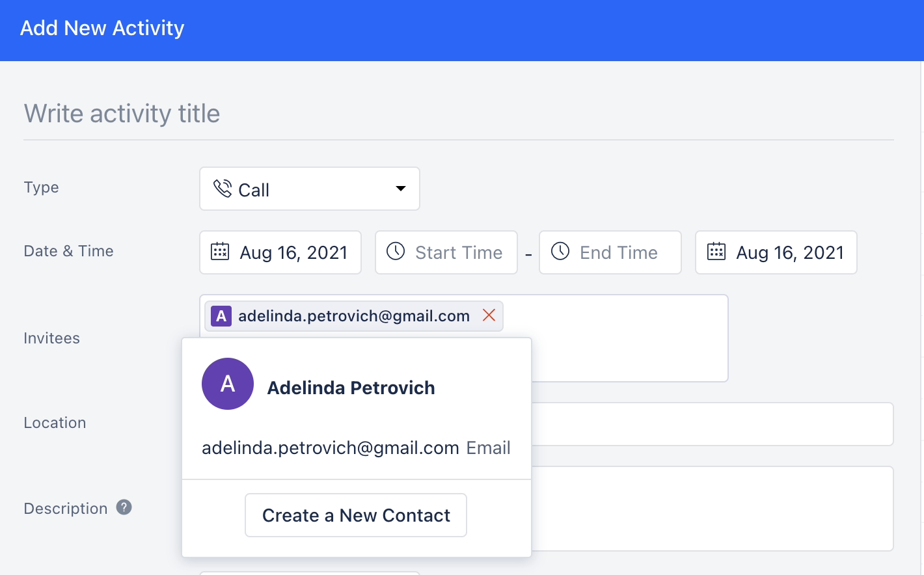Screen dimensions: 924x575
Task: Open the end date Aug 16, 2021 picker
Action: [776, 252]
